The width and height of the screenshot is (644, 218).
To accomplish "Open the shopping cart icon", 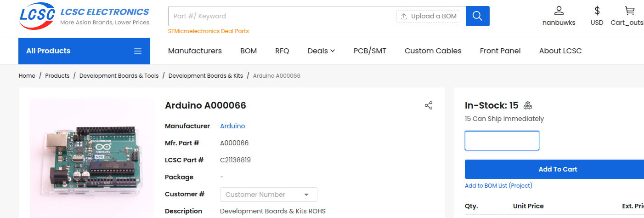I will point(630,11).
